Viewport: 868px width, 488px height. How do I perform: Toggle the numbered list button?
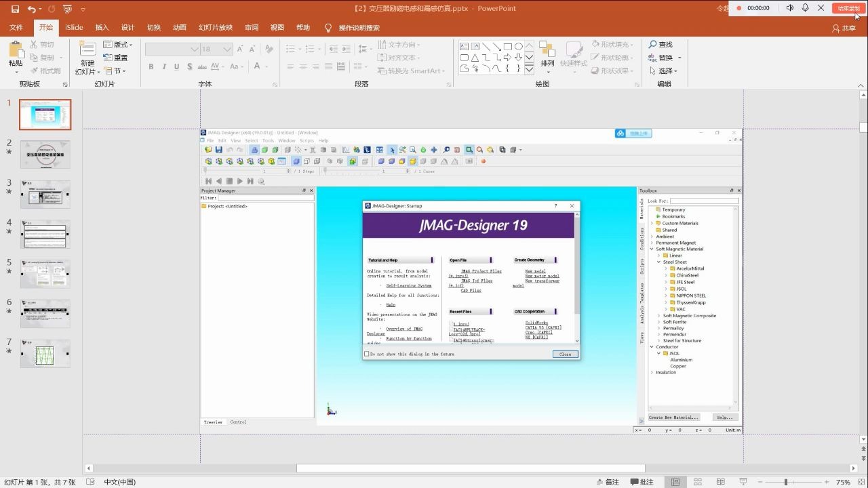point(311,49)
